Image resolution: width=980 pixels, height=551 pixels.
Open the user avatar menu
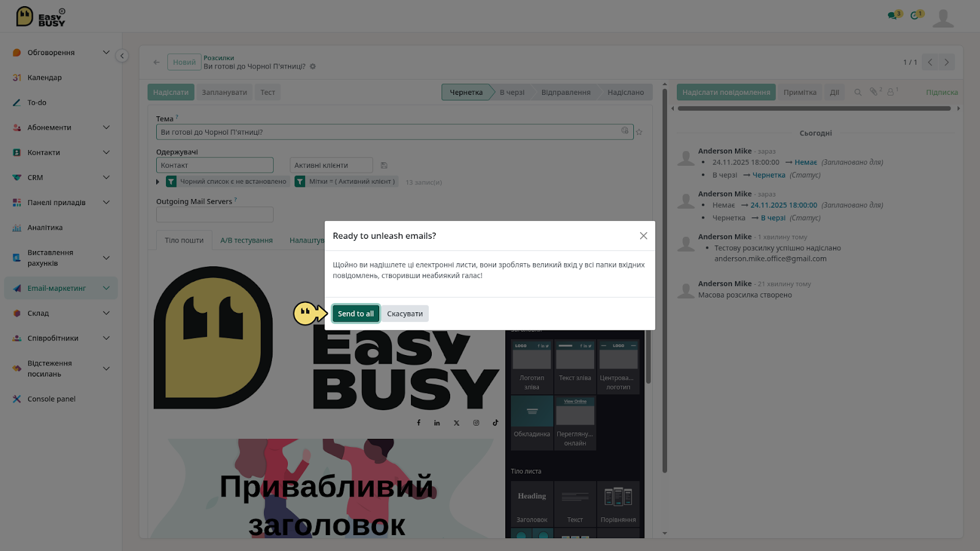click(x=943, y=18)
